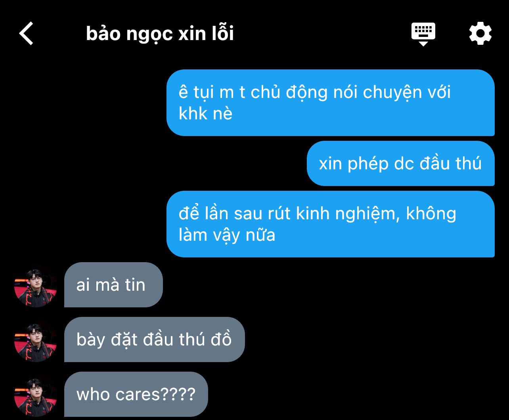Tap the message starting "để lần sau rút kinh nghiệm"

pyautogui.click(x=331, y=224)
